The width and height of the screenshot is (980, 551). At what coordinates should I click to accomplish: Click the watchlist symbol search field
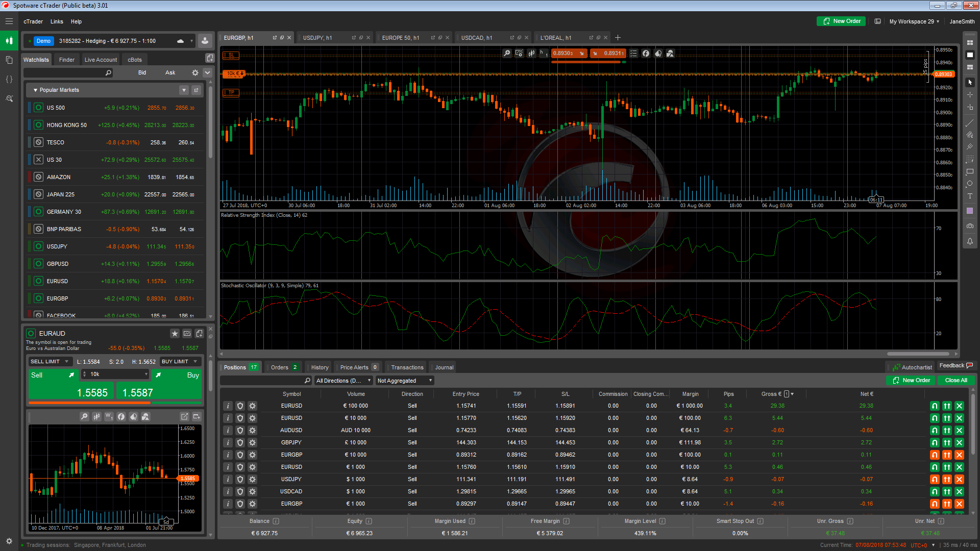(68, 73)
